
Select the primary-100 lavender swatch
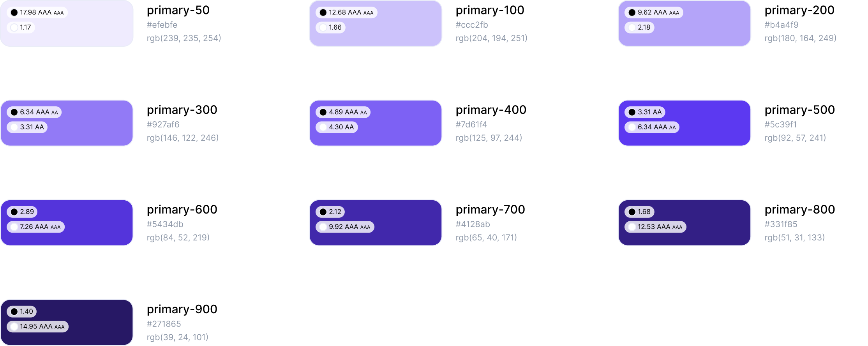point(376,23)
